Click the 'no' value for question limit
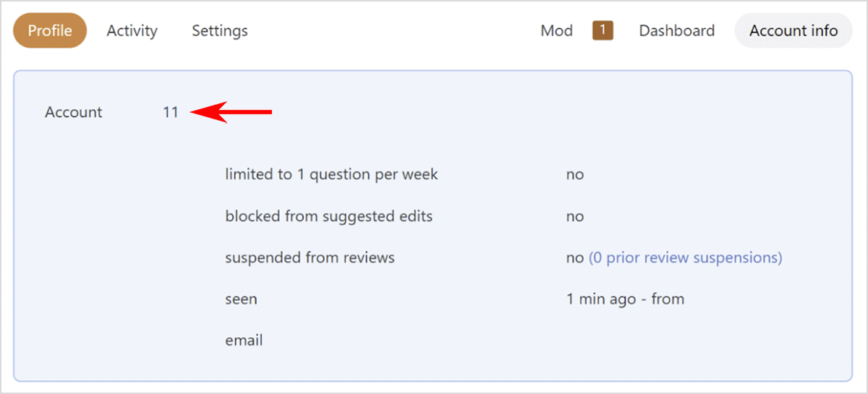The height and width of the screenshot is (394, 868). (x=574, y=174)
